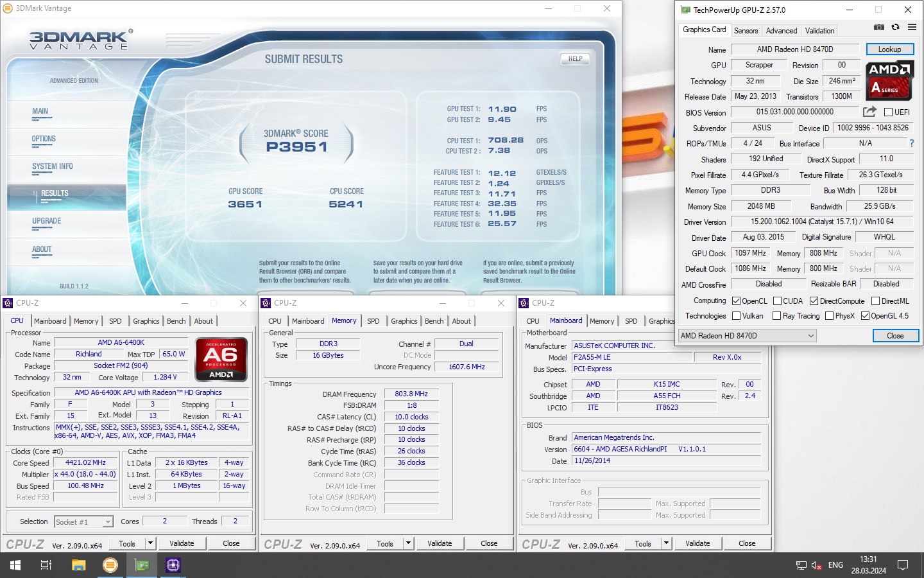Image resolution: width=924 pixels, height=578 pixels.
Task: Click Close in the CPU-Z CPU window
Action: click(231, 543)
